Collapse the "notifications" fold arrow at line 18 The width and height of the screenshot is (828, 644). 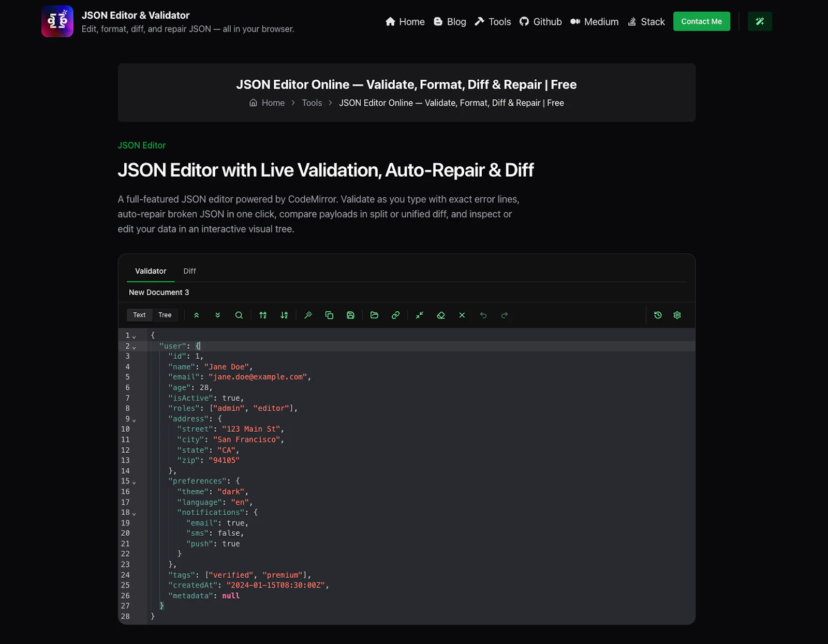click(134, 514)
